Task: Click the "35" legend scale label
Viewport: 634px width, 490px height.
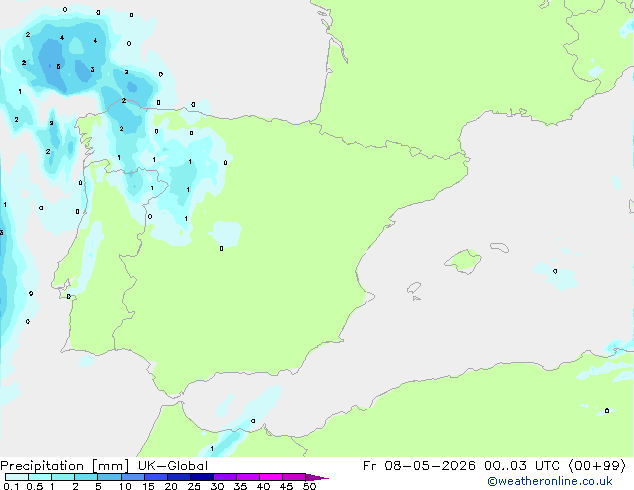Action: coord(240,486)
